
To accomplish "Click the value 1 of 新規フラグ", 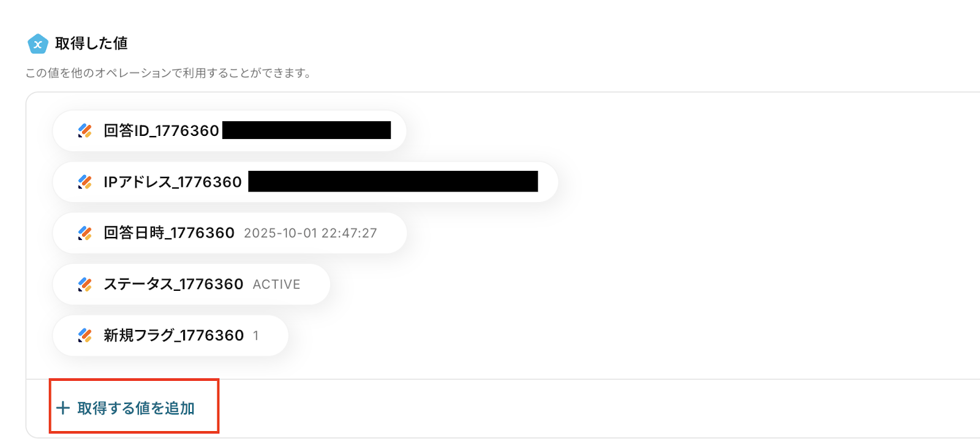I will tap(256, 336).
